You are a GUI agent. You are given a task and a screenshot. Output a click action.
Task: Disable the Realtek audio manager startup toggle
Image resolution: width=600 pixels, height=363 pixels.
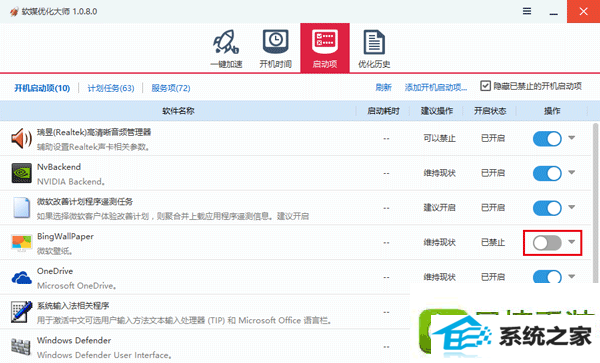(547, 138)
